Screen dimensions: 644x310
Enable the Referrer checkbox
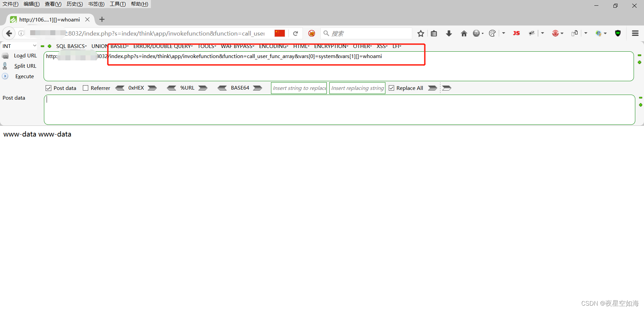pyautogui.click(x=86, y=88)
